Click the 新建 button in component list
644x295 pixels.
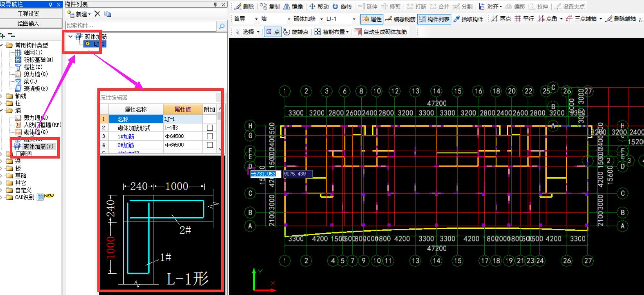point(79,14)
